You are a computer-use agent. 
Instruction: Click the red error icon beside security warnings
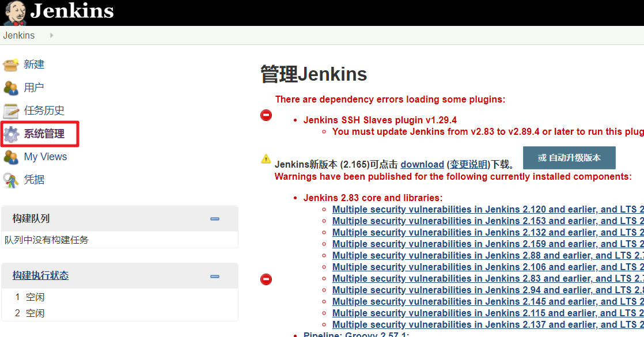[x=266, y=279]
